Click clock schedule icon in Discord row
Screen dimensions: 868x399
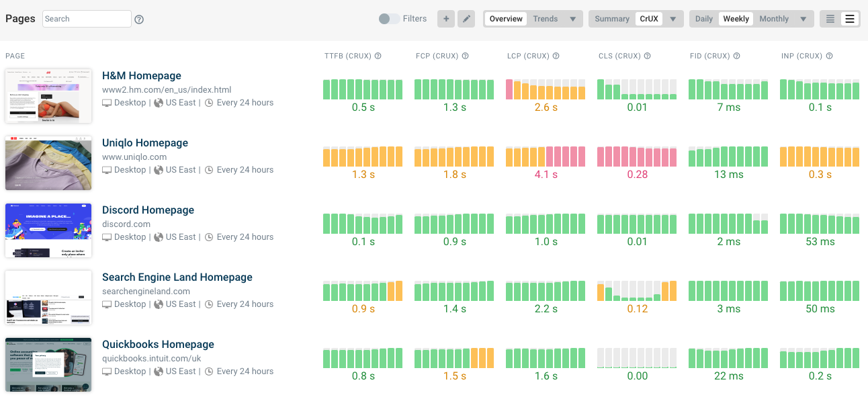[x=209, y=237]
